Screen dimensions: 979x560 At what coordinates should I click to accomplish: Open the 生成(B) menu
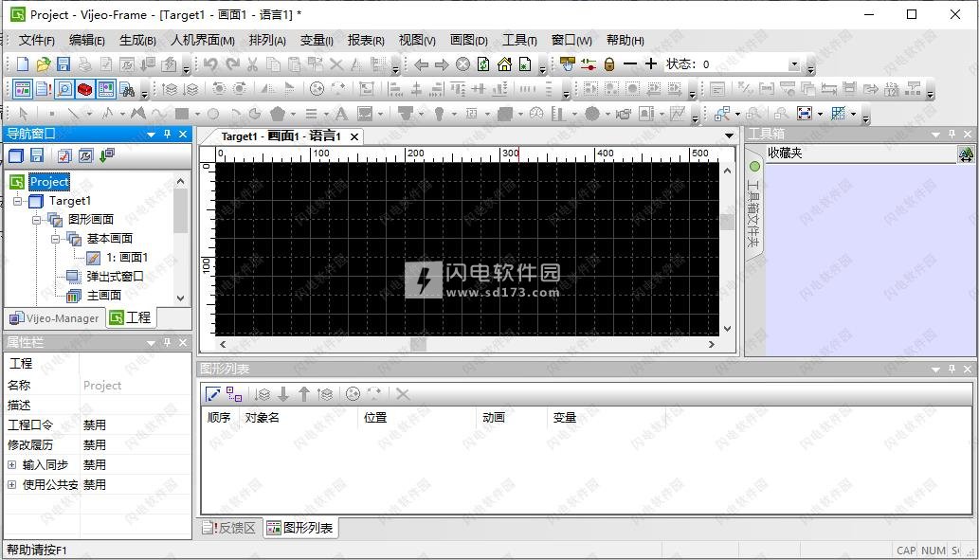(x=137, y=41)
